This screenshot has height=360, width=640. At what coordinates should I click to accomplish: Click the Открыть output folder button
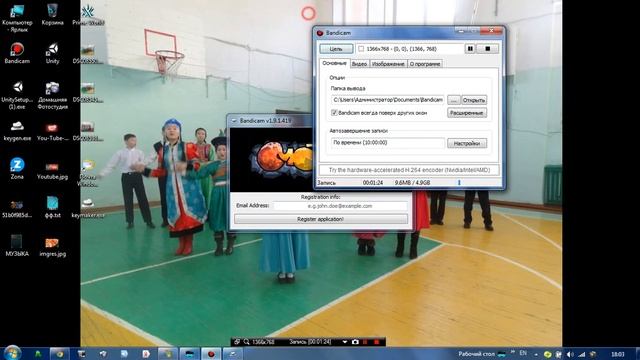click(474, 100)
